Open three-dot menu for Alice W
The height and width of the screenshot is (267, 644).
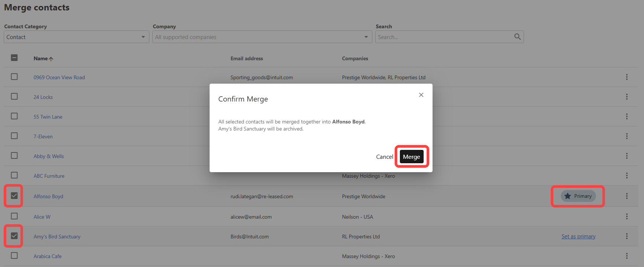[x=627, y=216]
